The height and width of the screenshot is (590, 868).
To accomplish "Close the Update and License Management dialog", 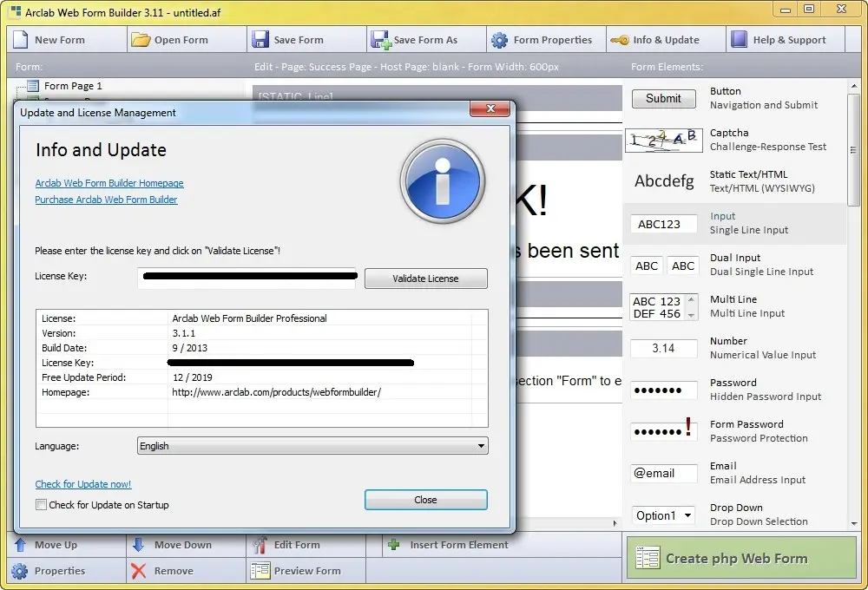I will pos(490,108).
